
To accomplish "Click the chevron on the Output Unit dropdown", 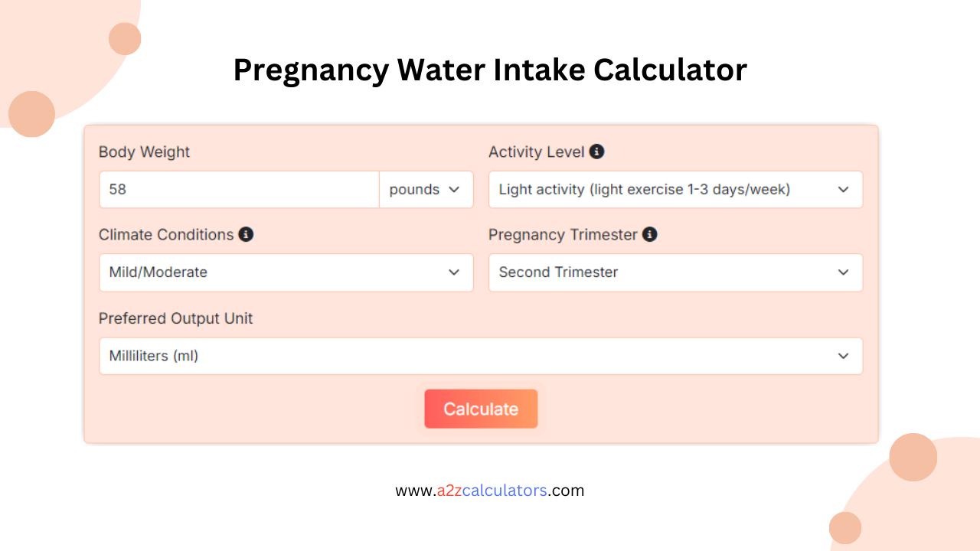I will [843, 356].
